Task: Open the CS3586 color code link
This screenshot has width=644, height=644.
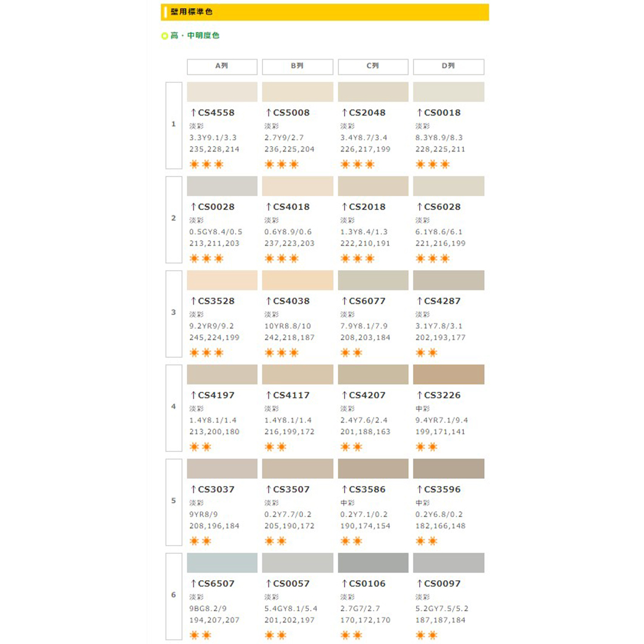Action: (363, 490)
